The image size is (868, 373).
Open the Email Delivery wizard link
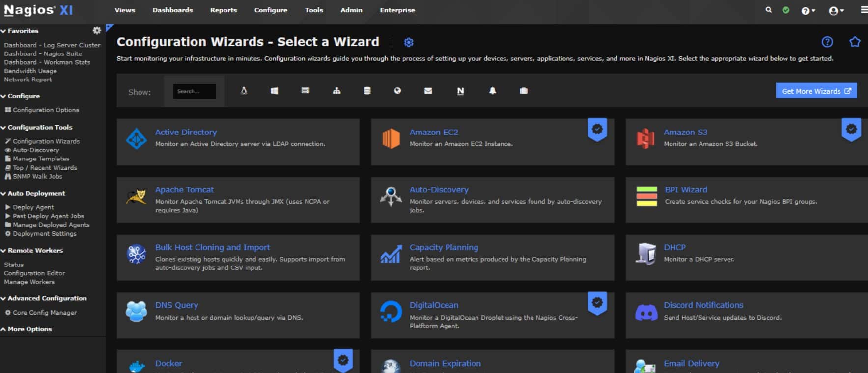pyautogui.click(x=691, y=363)
